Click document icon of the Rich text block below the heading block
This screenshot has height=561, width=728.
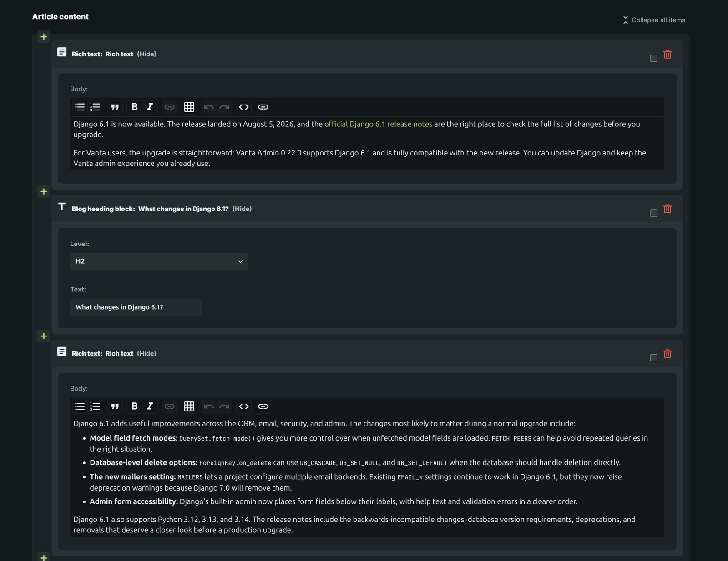pos(62,351)
